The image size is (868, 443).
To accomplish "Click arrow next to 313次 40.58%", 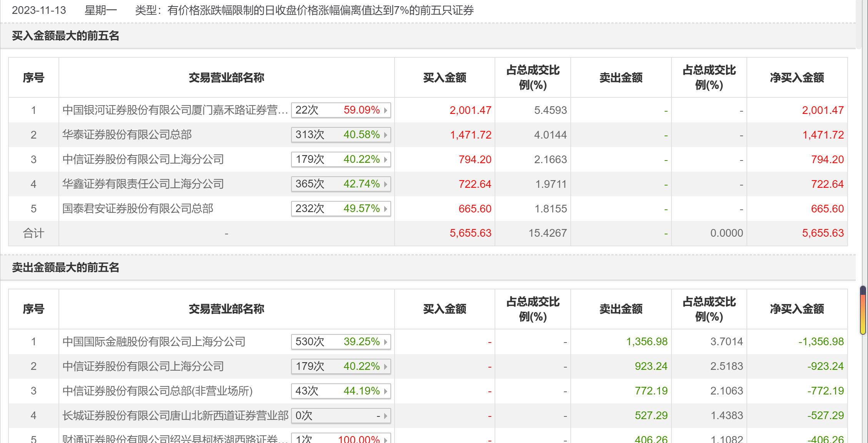I will point(385,135).
